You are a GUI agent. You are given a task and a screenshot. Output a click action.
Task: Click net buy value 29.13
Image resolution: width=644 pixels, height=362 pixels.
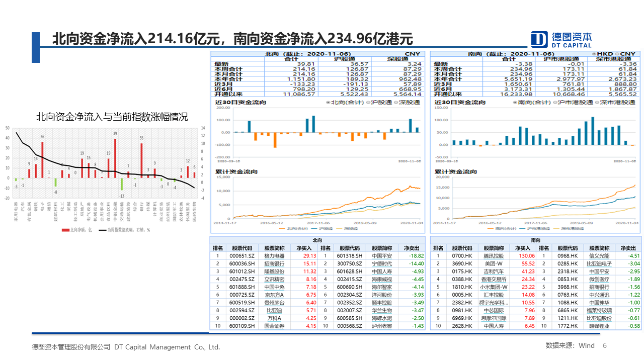click(x=309, y=255)
